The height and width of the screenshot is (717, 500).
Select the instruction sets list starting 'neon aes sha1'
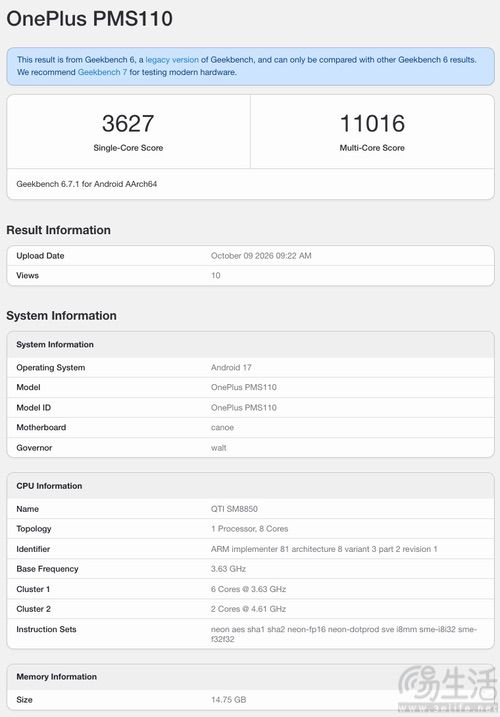tap(344, 634)
